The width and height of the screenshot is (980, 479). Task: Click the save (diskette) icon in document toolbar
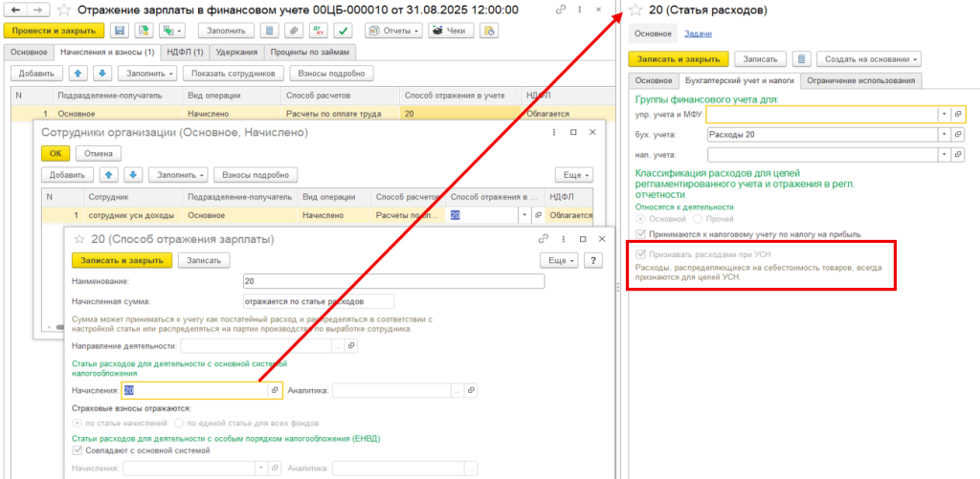tap(119, 31)
